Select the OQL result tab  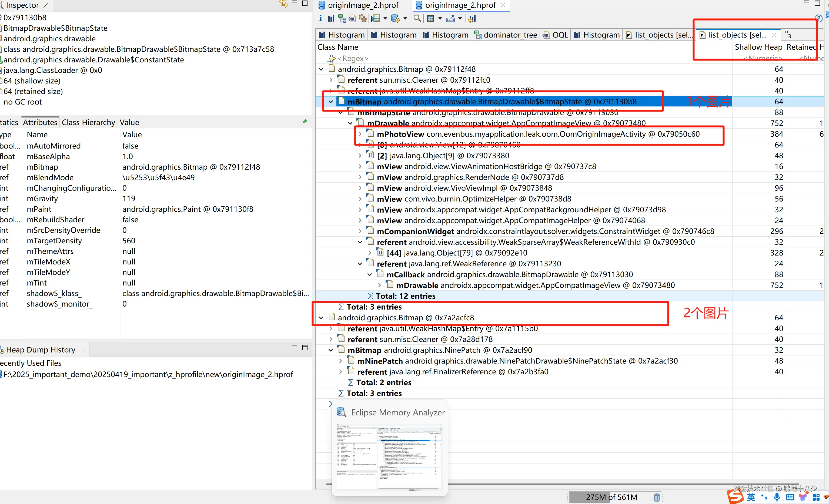(x=556, y=35)
